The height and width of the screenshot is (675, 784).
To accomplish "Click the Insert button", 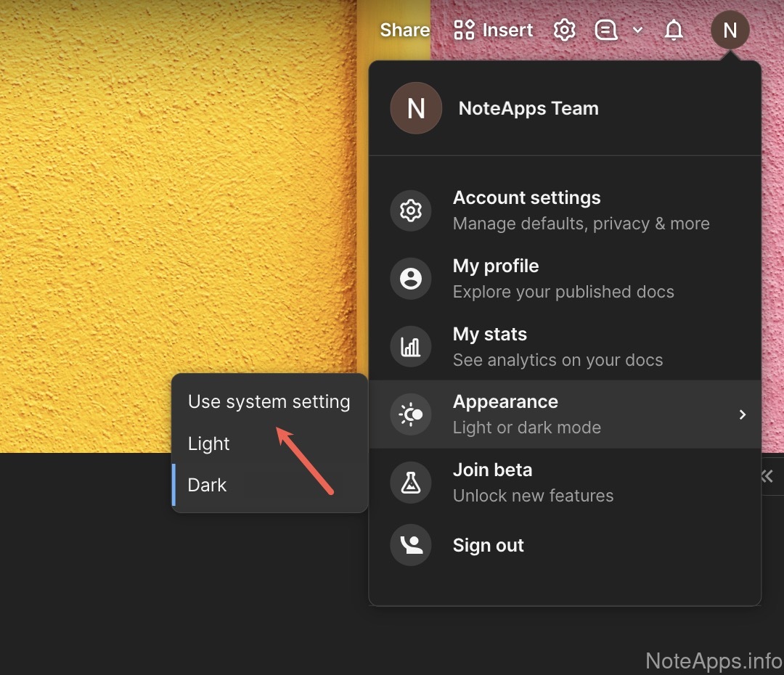I will [x=494, y=30].
